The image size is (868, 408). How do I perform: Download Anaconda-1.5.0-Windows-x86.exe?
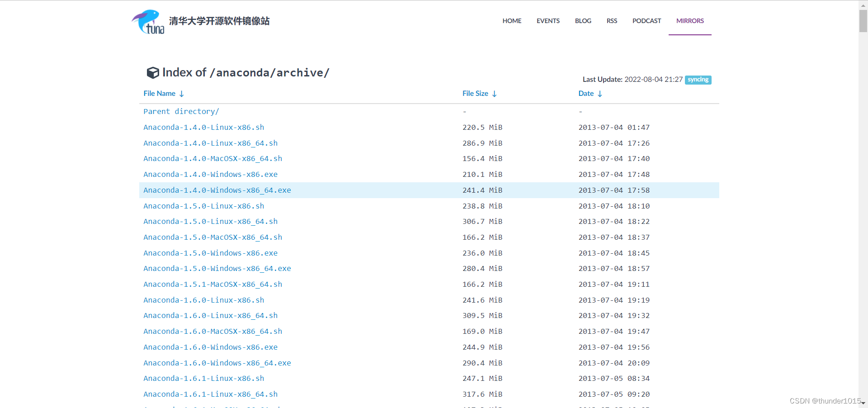[211, 253]
